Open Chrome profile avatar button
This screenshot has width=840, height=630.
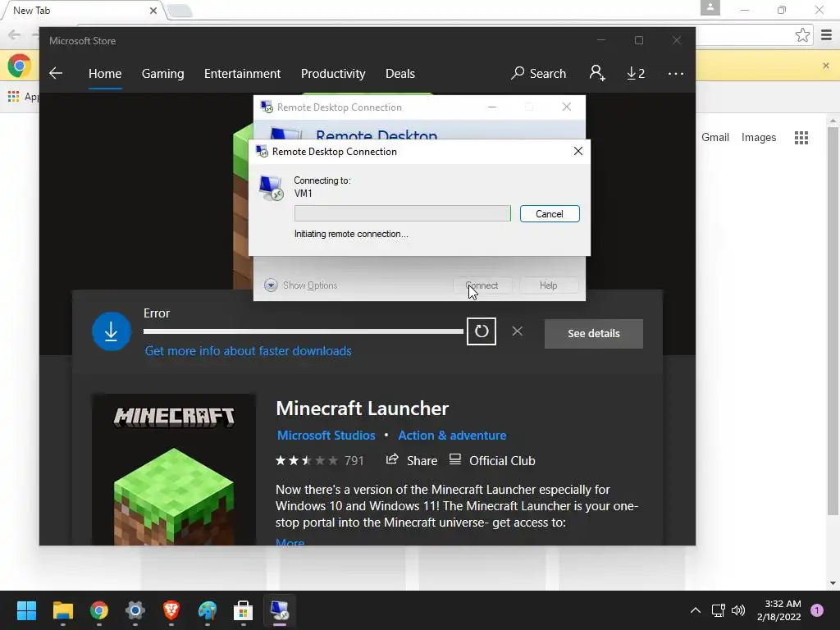click(x=710, y=8)
